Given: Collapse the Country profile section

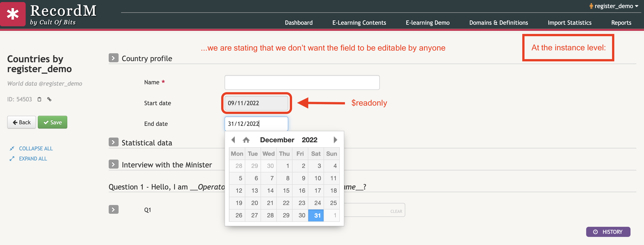Looking at the screenshot, I should click(114, 58).
